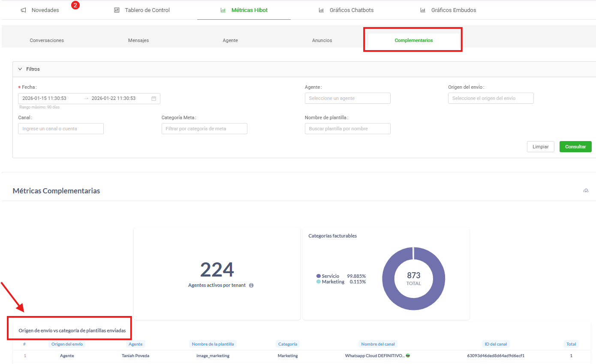Collapse the Filtros panel
The height and width of the screenshot is (364, 596).
[20, 69]
